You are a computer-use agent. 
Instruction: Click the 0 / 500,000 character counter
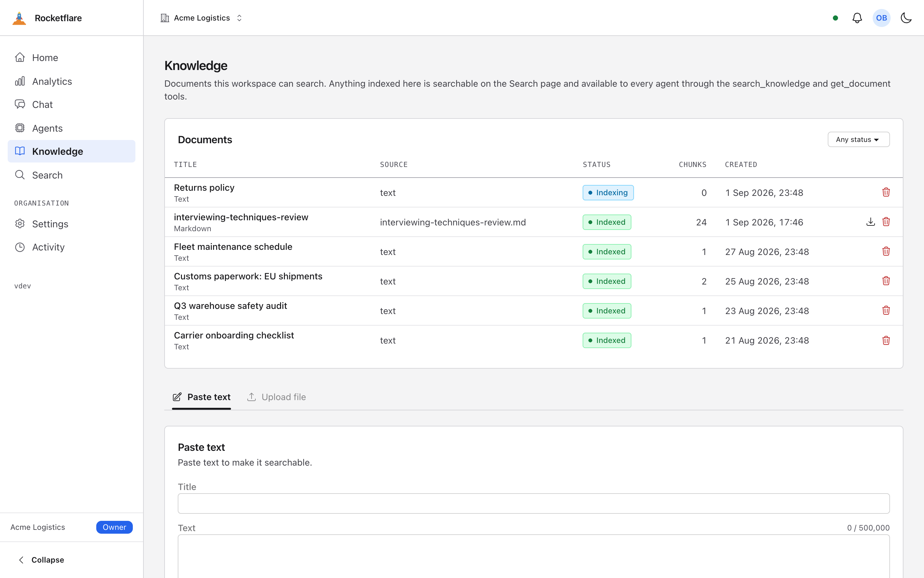click(x=868, y=528)
